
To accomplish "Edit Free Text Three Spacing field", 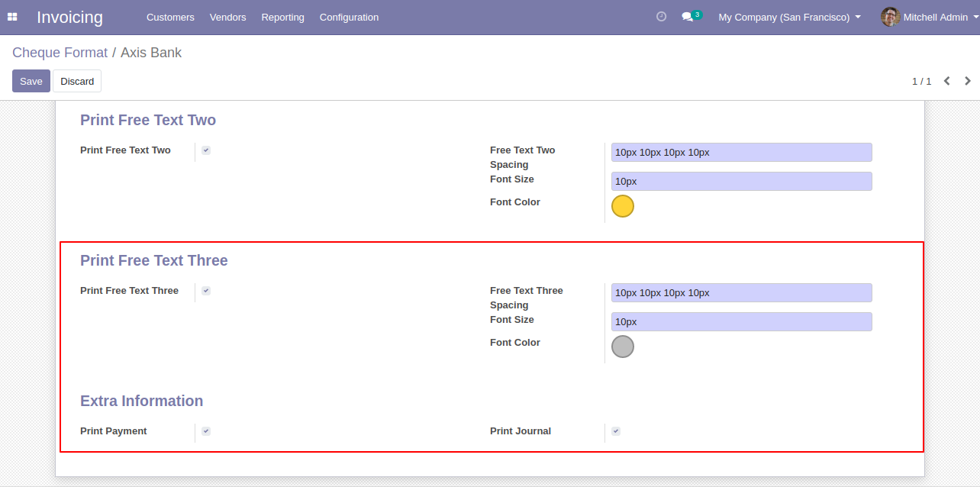I will pos(741,292).
